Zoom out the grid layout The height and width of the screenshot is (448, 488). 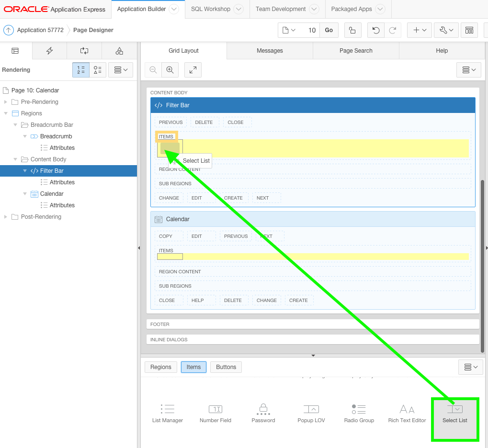(x=153, y=70)
